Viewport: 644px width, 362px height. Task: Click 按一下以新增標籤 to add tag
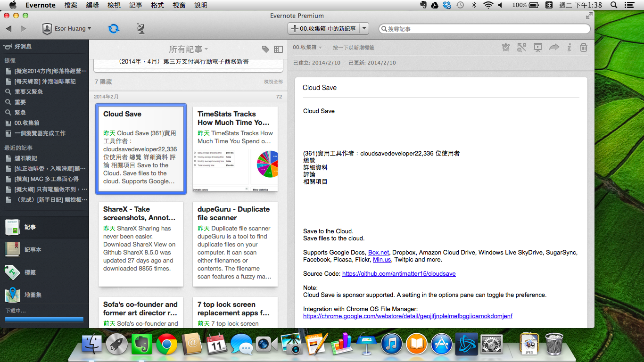coord(354,48)
